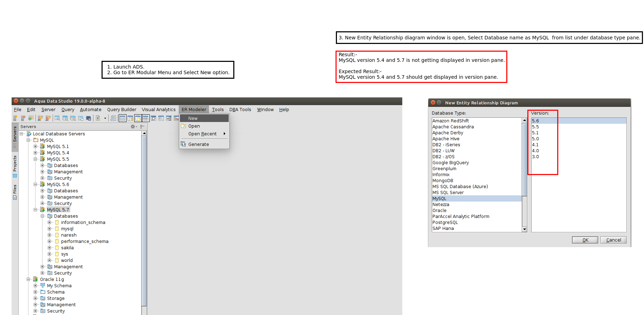Collapse the MySQL folder node

28,140
